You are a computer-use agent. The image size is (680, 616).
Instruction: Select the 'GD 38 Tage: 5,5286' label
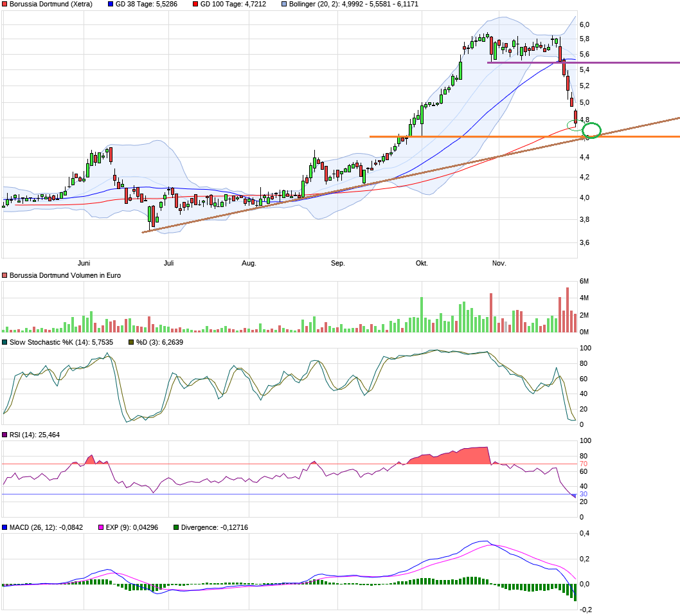click(x=147, y=4)
